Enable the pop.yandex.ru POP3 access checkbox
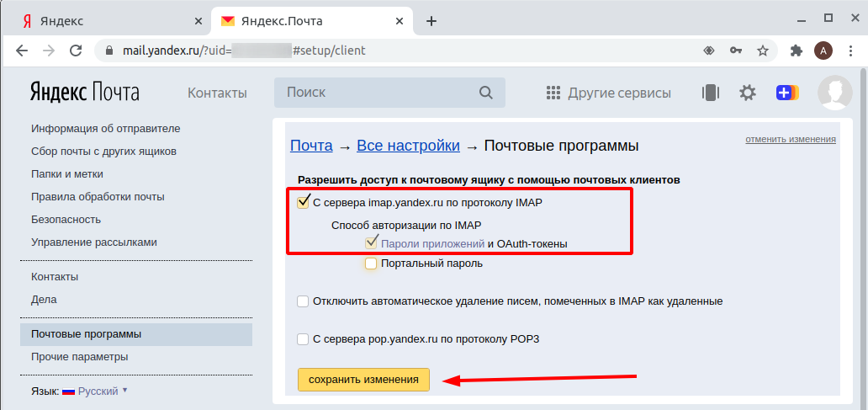Screen dimensions: 868x410 pos(303,339)
